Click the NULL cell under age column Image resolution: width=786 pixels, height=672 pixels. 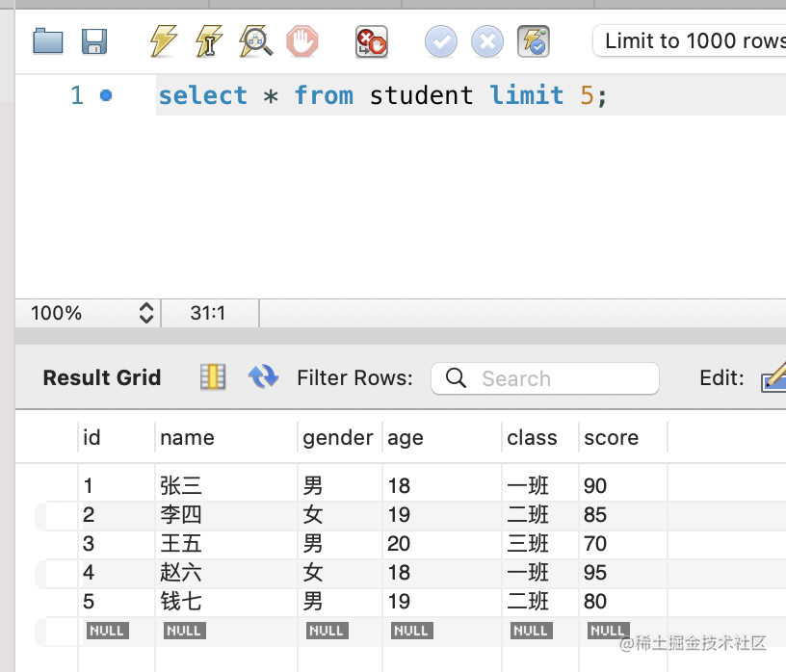[x=411, y=631]
